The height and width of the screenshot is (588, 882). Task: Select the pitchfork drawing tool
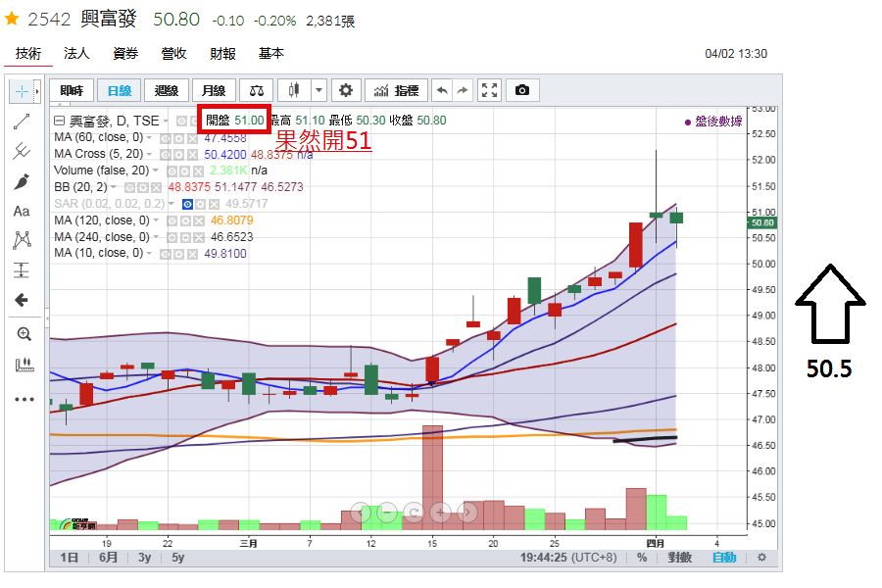[22, 151]
